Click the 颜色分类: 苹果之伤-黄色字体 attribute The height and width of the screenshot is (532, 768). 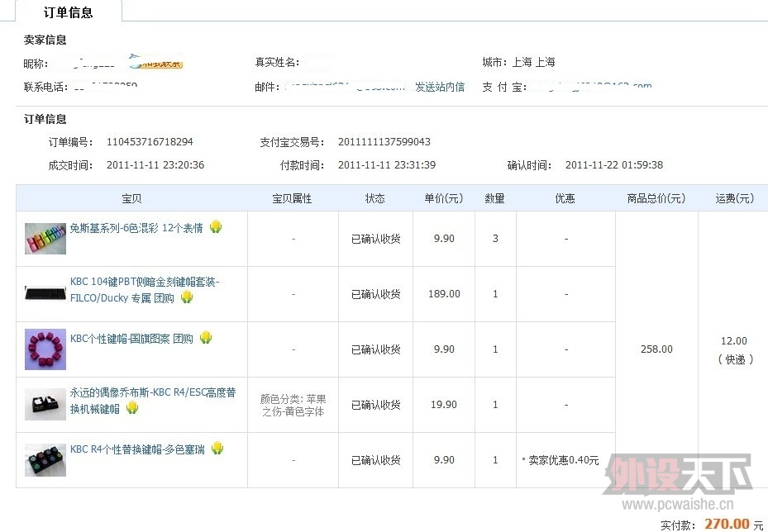pos(293,406)
